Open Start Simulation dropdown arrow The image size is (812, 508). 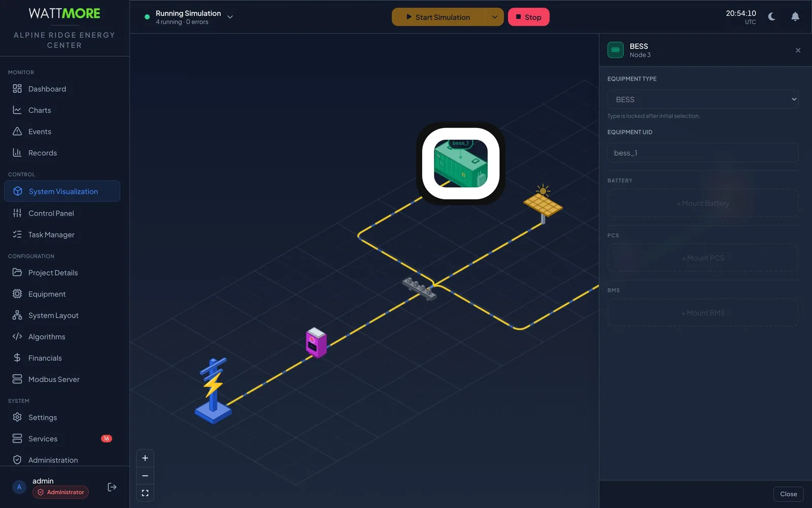pos(494,17)
